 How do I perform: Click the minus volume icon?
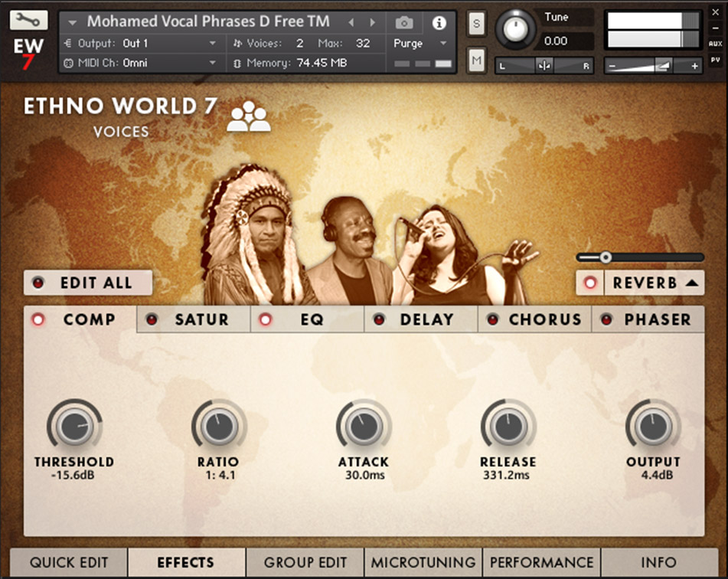point(612,67)
